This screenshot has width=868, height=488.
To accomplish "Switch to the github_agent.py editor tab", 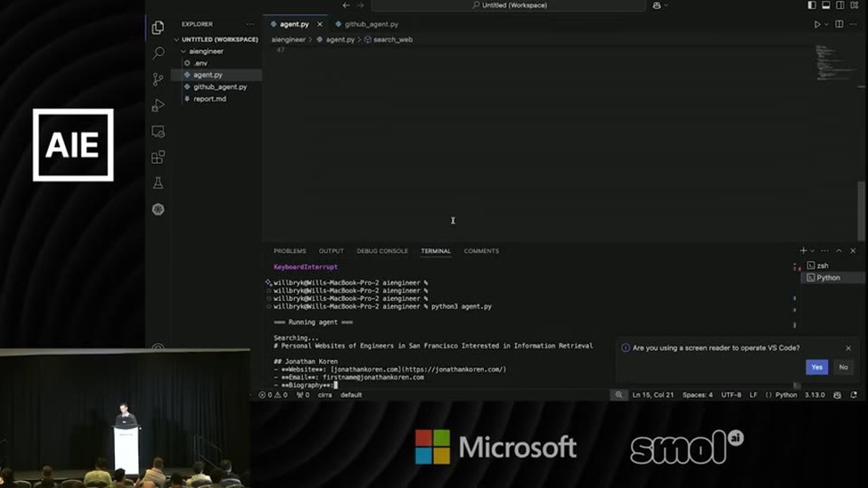I will click(367, 24).
